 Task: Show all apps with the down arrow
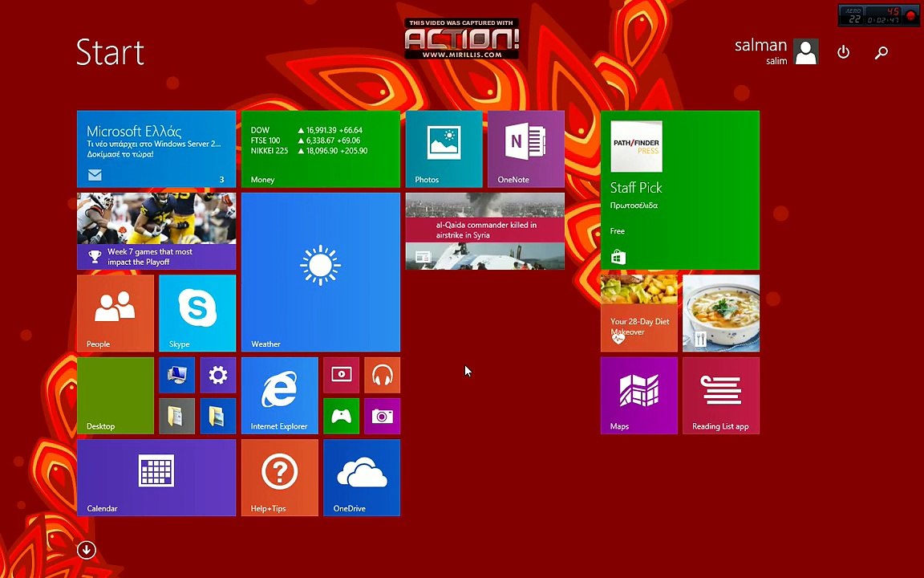click(x=87, y=550)
